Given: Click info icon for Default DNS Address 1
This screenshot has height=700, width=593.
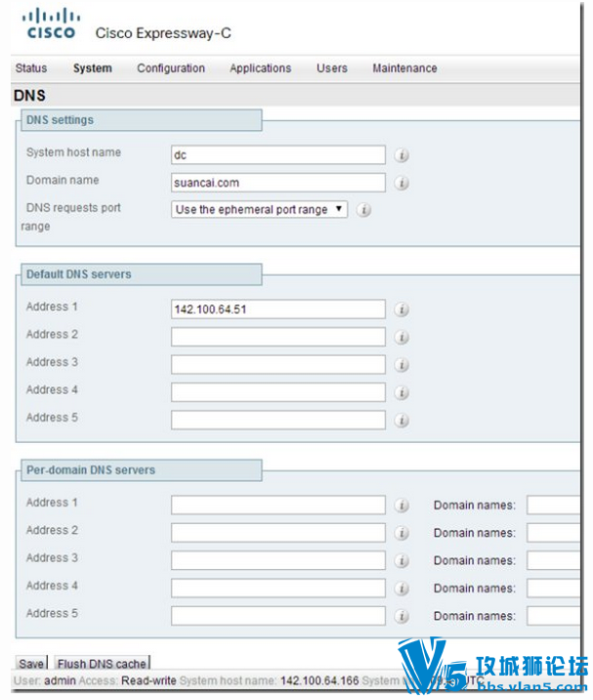Looking at the screenshot, I should click(x=402, y=309).
